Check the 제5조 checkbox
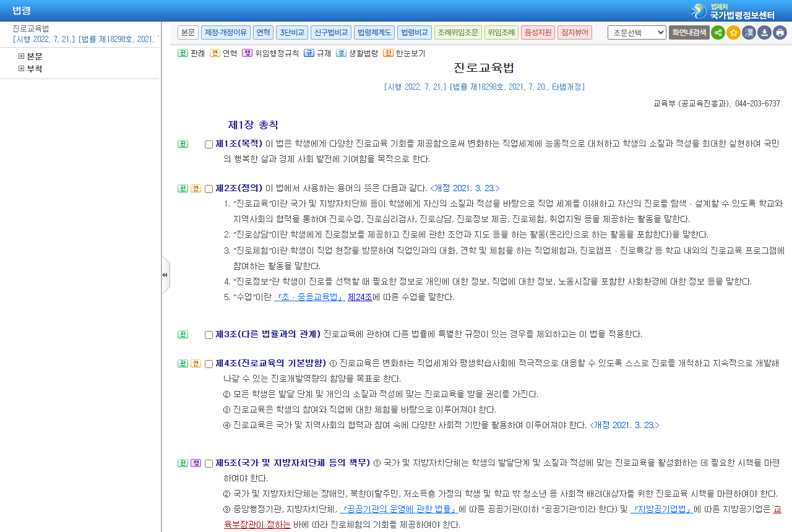 pos(209,464)
